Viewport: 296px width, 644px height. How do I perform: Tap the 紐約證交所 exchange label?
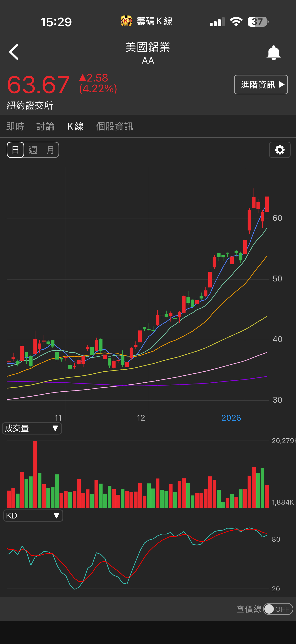[x=30, y=106]
